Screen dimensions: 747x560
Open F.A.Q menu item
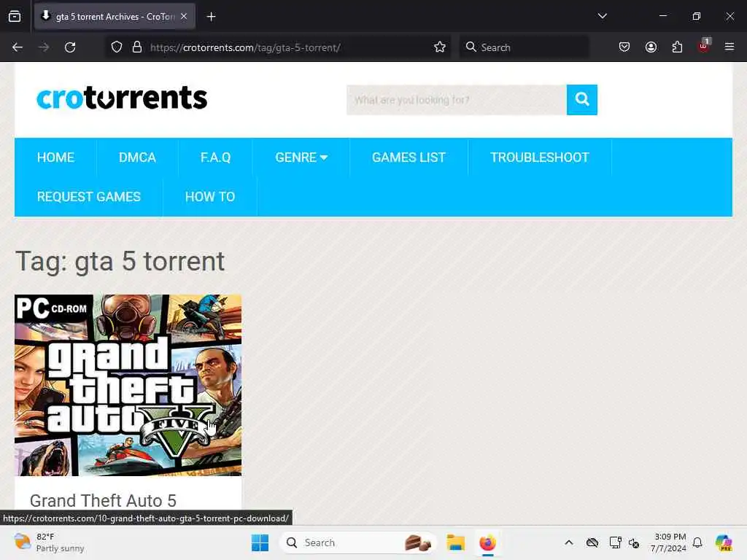coord(215,157)
